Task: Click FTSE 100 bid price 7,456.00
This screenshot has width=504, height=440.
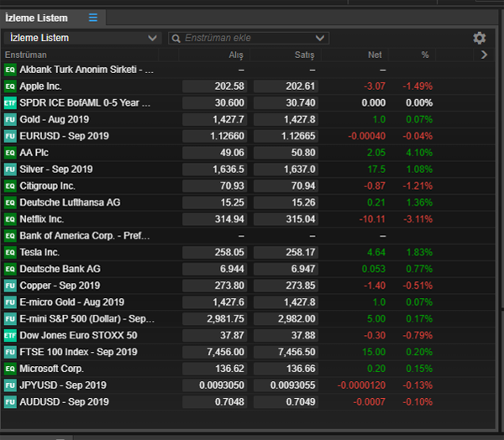Action: (214, 352)
